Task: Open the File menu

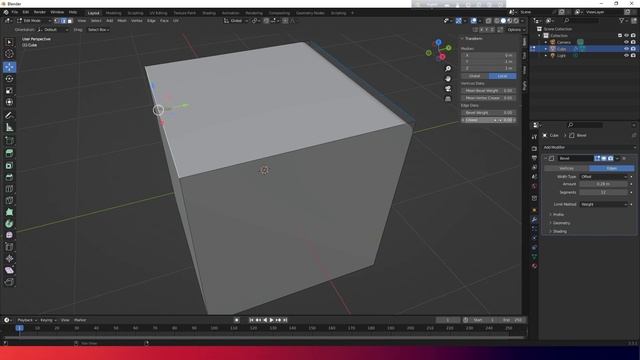Action: coord(15,12)
